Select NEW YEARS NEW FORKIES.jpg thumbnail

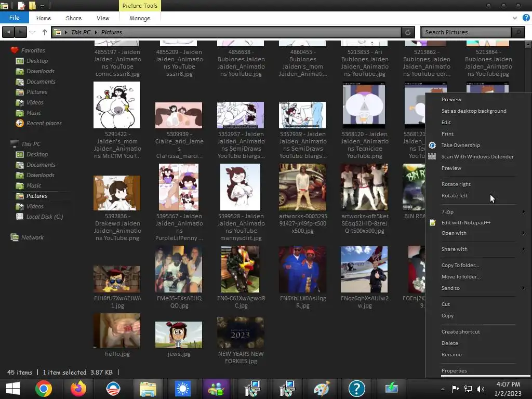point(241,332)
